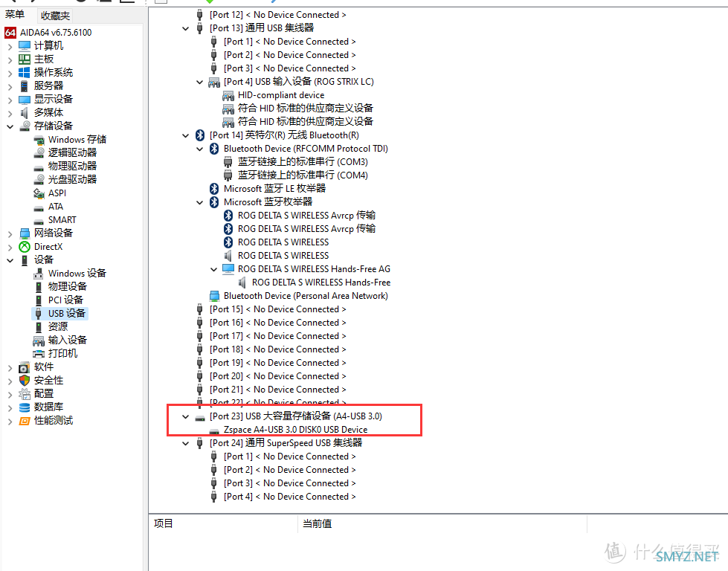
Task: Click the drive icon of Port 23
Action: [x=200, y=417]
